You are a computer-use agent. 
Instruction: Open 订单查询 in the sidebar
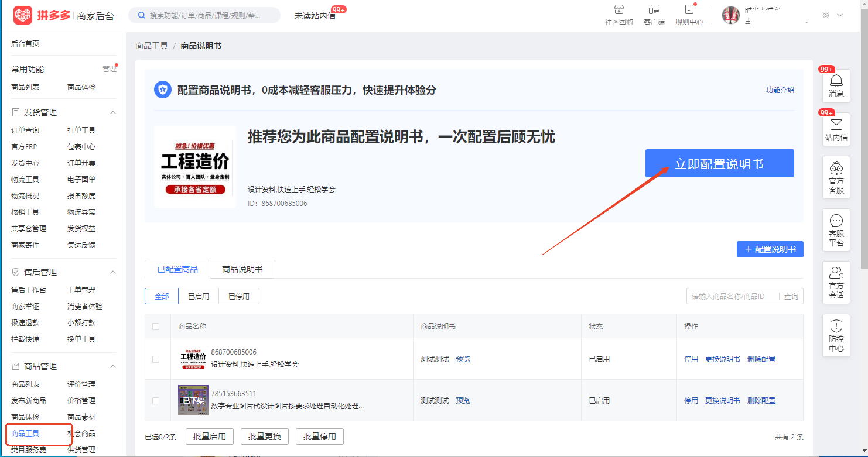(x=25, y=130)
